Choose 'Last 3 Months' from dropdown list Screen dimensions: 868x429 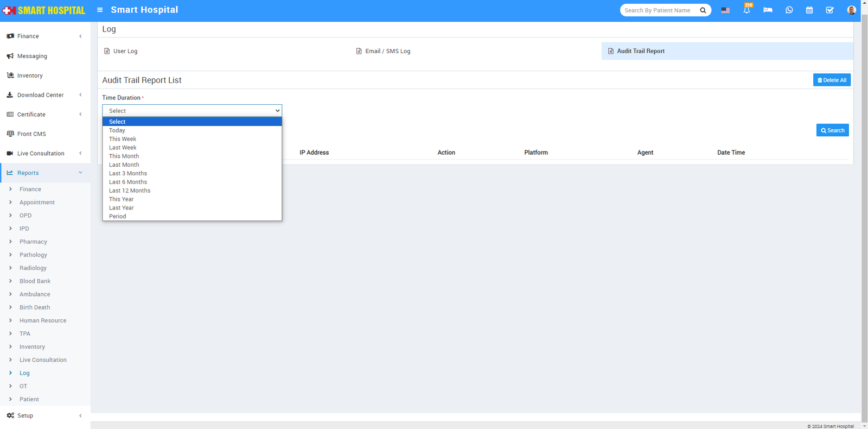[128, 173]
